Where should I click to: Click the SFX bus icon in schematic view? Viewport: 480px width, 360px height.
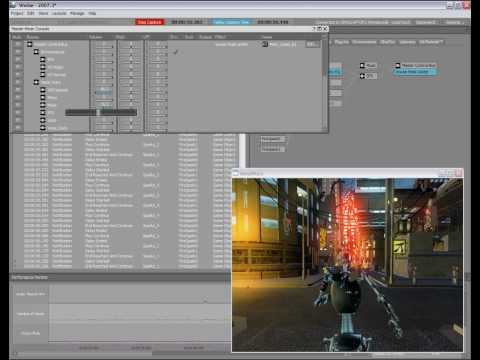click(362, 76)
